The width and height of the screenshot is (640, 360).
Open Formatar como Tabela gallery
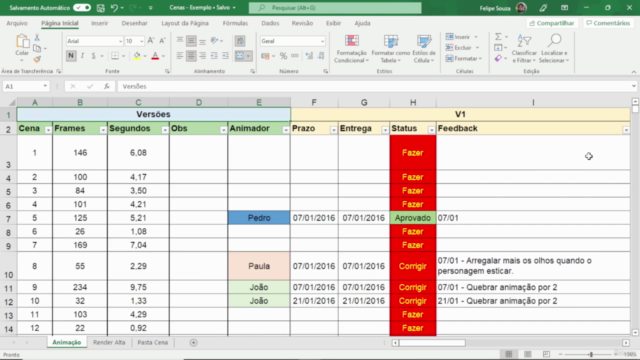(x=391, y=49)
